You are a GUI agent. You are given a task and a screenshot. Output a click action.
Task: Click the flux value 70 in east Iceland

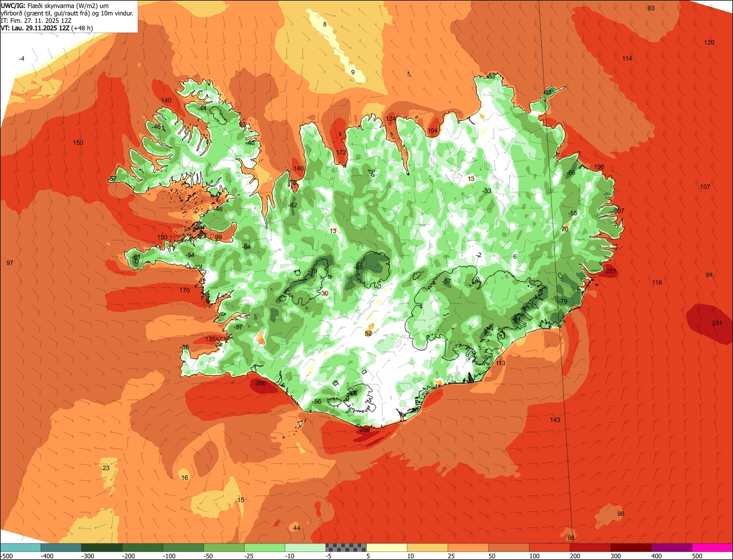pos(565,230)
